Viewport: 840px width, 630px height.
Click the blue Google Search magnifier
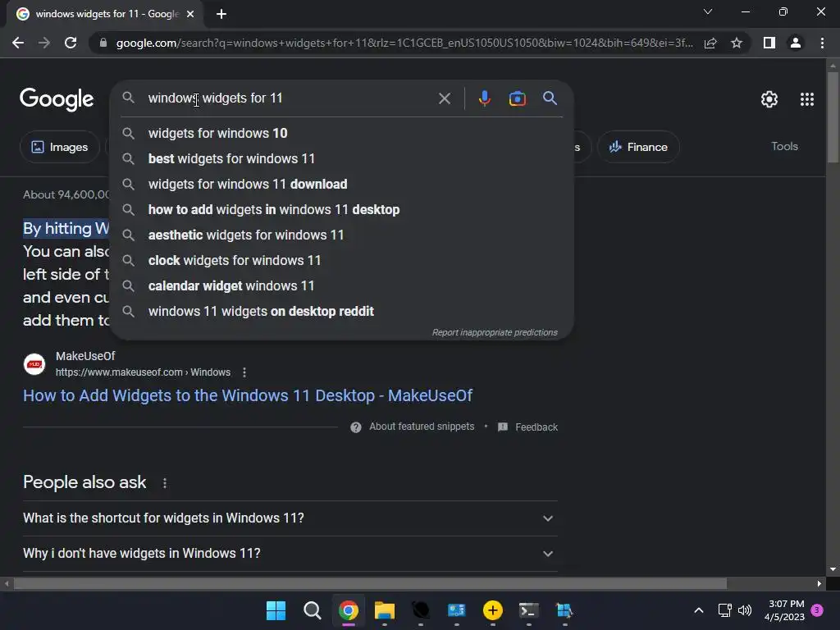(x=550, y=98)
